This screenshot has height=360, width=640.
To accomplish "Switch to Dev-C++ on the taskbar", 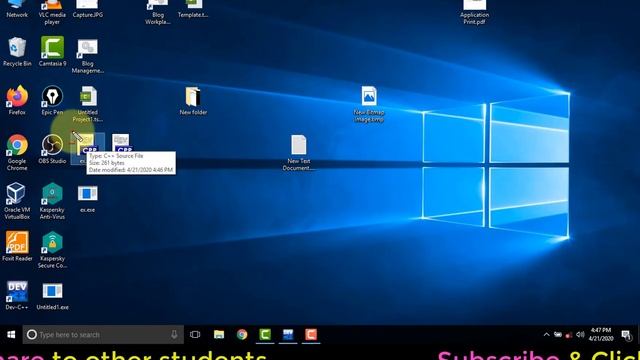I will click(x=288, y=335).
